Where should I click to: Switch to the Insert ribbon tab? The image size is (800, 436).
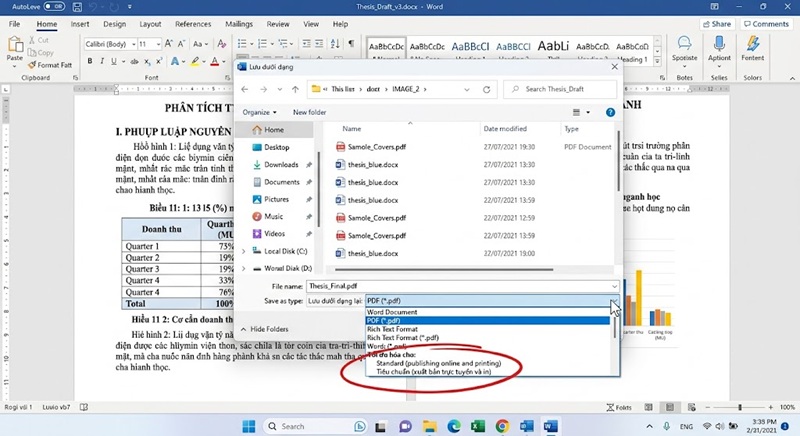(80, 24)
